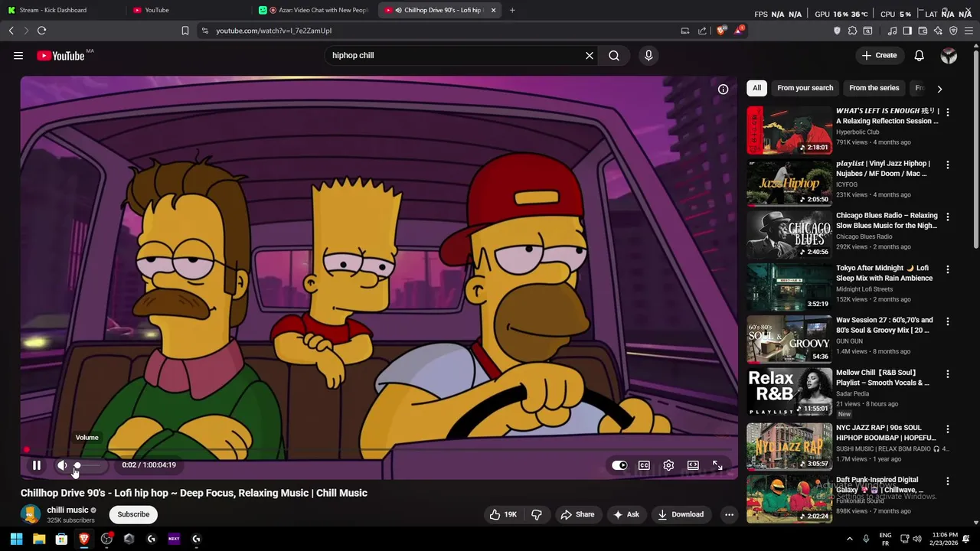The width and height of the screenshot is (980, 551).
Task: Open options for NYC JAZZ RAP video
Action: [948, 429]
